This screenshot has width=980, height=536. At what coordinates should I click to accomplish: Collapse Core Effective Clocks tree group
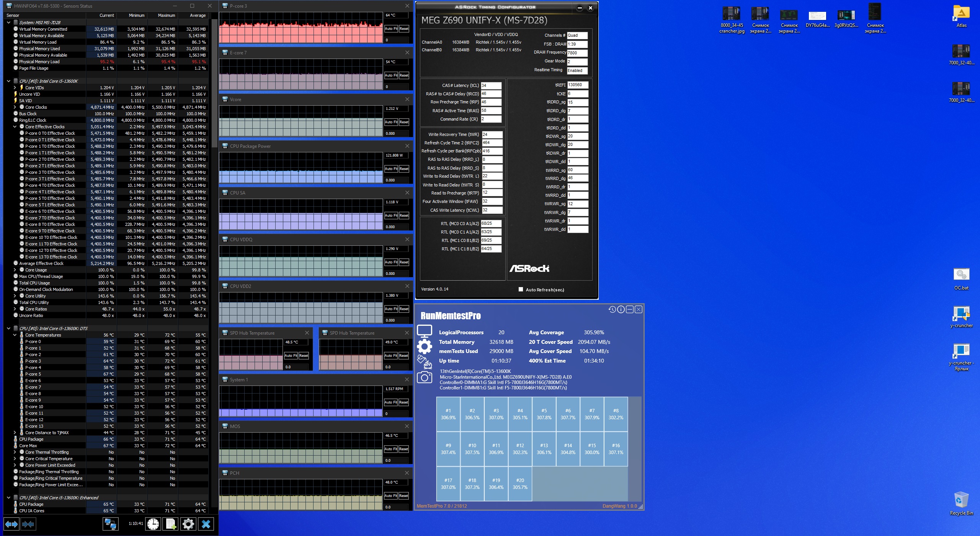(x=15, y=127)
